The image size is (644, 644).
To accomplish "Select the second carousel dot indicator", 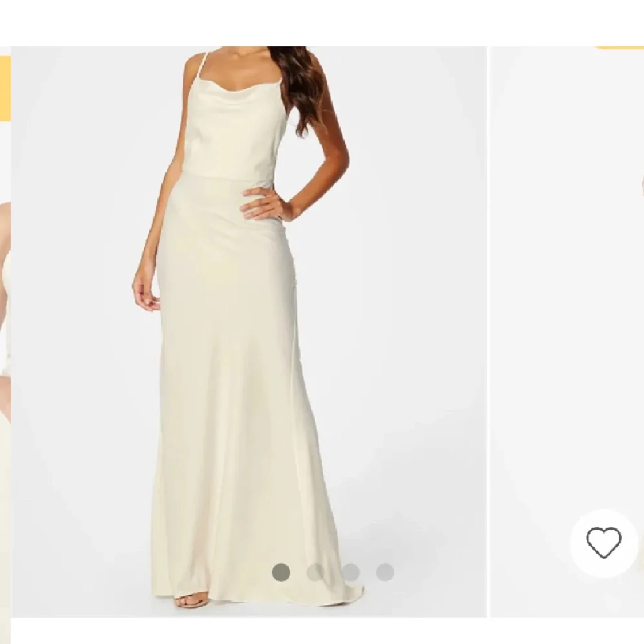I will tap(315, 572).
